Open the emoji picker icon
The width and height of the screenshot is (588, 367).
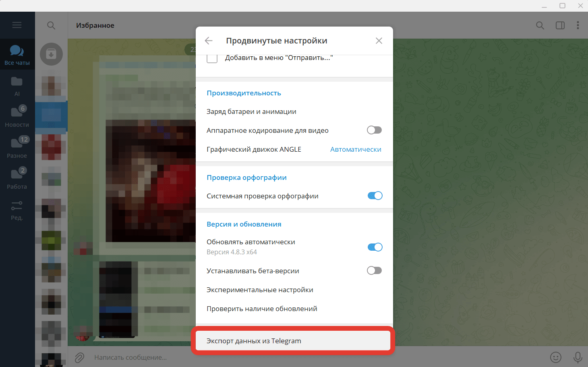(556, 357)
